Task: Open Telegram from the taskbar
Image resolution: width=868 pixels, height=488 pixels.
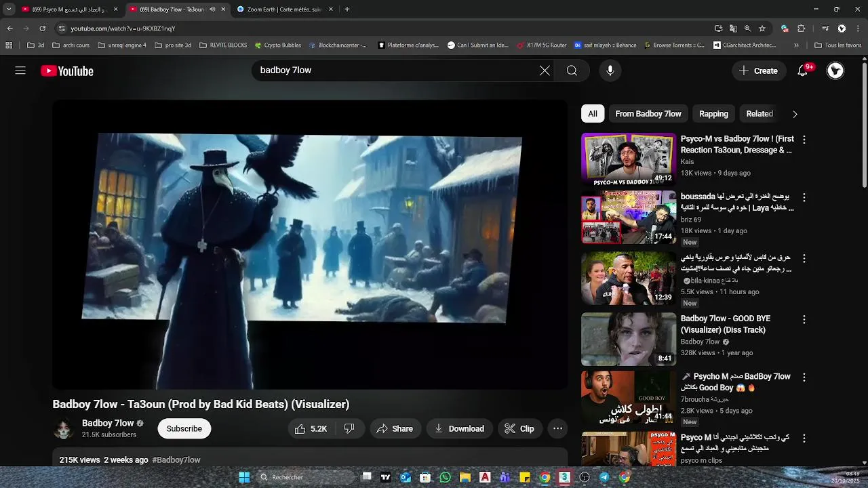Action: tap(604, 477)
